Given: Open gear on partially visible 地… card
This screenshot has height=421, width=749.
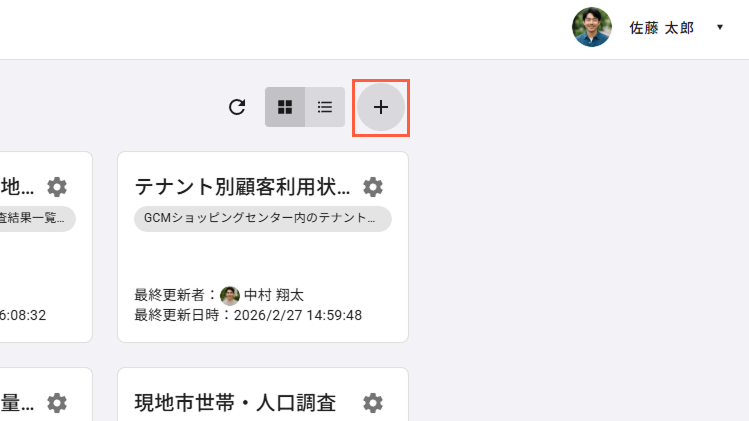Looking at the screenshot, I should pos(57,187).
